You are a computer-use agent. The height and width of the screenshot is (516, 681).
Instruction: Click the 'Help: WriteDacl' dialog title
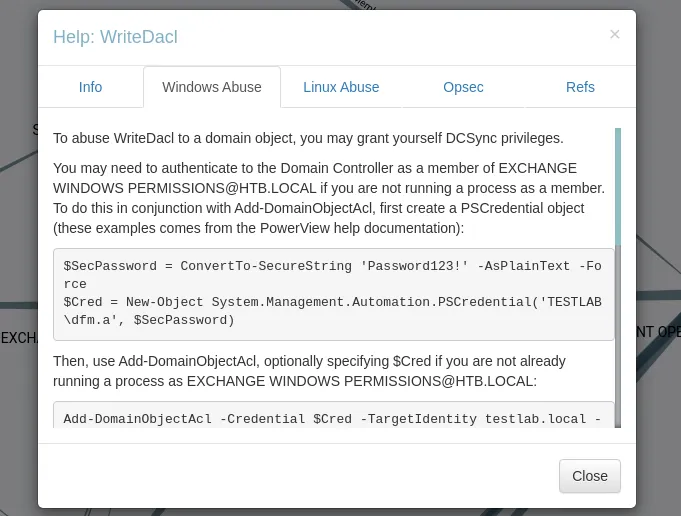pos(115,37)
